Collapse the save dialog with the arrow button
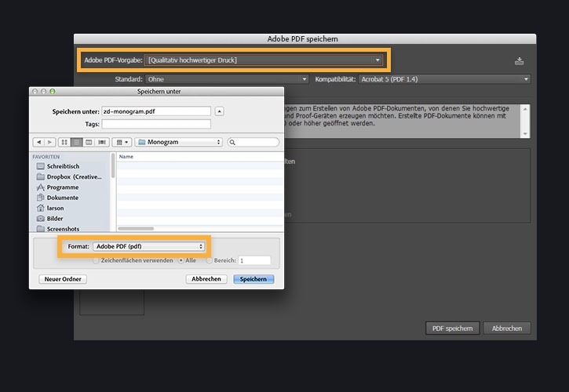This screenshot has height=392, width=569. coord(219,111)
